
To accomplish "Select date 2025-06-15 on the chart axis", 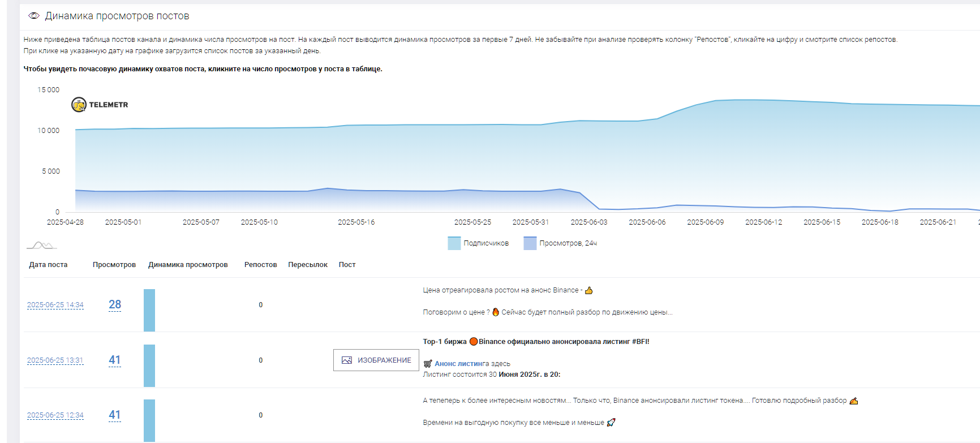I will pos(822,222).
